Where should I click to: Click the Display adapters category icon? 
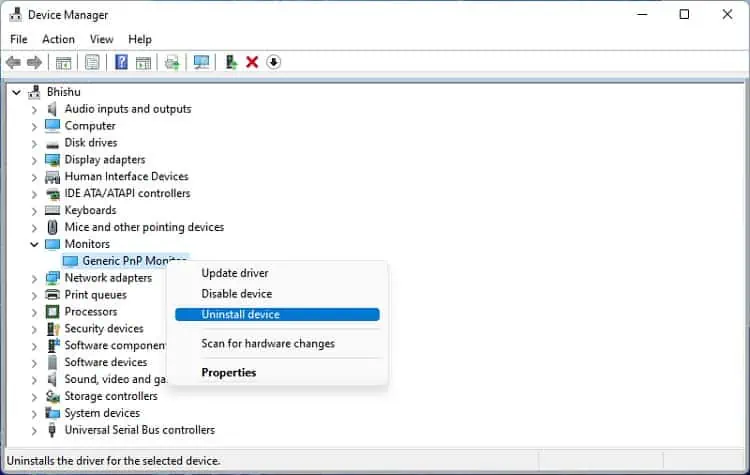point(52,160)
